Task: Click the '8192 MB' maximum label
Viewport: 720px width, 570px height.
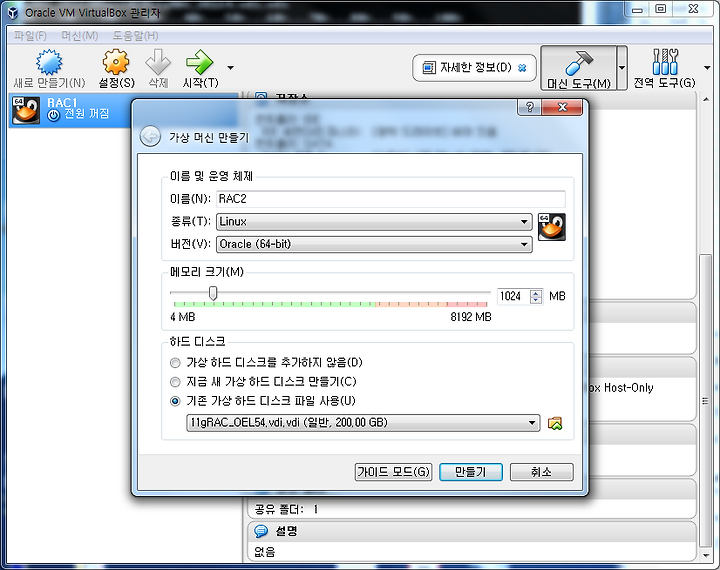Action: (x=471, y=317)
